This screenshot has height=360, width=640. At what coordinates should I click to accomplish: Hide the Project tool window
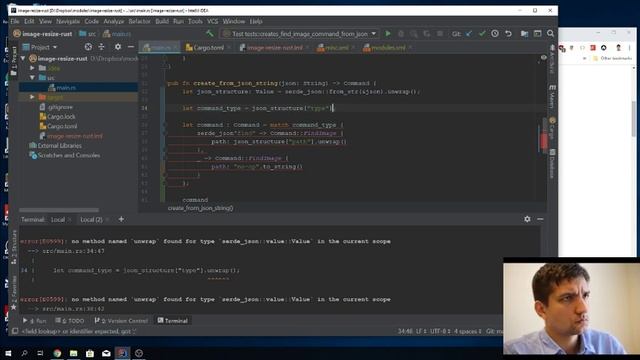click(x=131, y=47)
